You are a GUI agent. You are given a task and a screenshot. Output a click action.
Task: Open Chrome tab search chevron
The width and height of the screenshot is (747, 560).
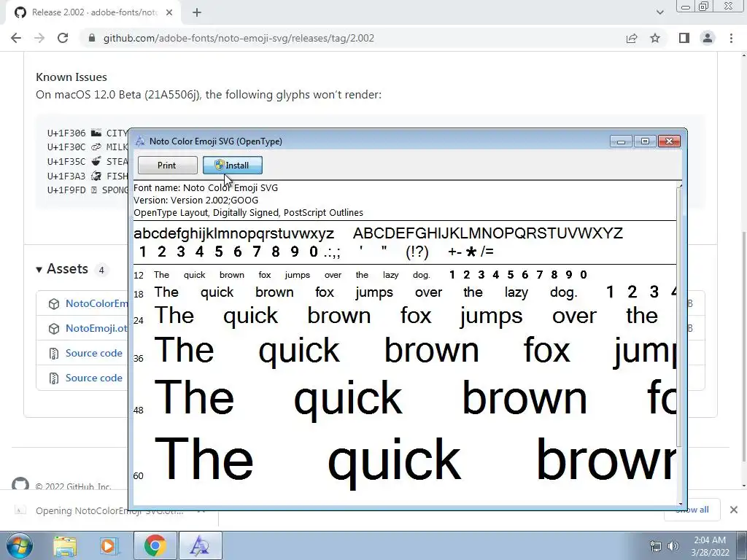[x=659, y=12]
